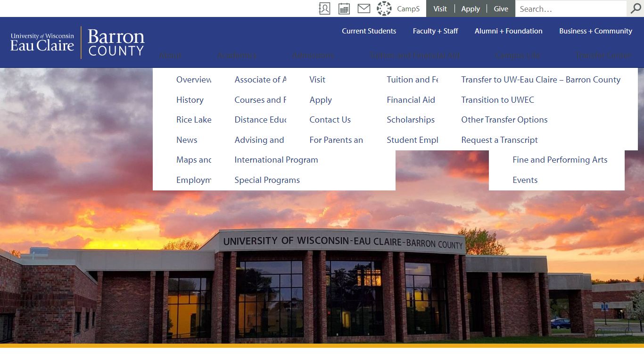Open Student Empl... link
The height and width of the screenshot is (362, 644).
[413, 140]
